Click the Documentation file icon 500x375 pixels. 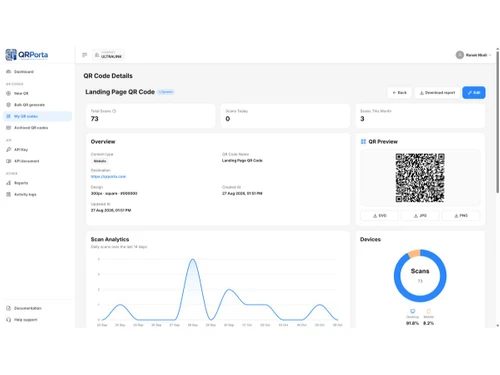[9, 308]
